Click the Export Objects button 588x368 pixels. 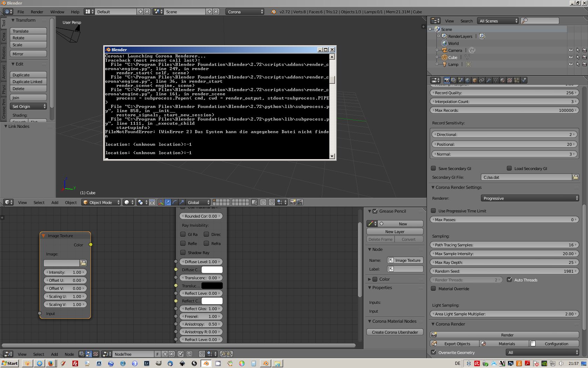pyautogui.click(x=454, y=343)
